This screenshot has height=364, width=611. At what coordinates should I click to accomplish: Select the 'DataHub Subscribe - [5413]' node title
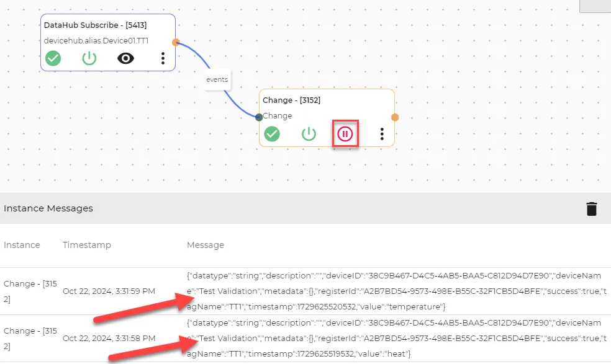[96, 25]
